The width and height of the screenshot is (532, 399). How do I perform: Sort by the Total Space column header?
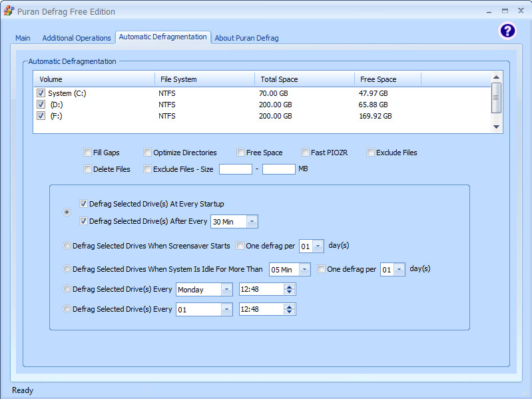click(305, 79)
